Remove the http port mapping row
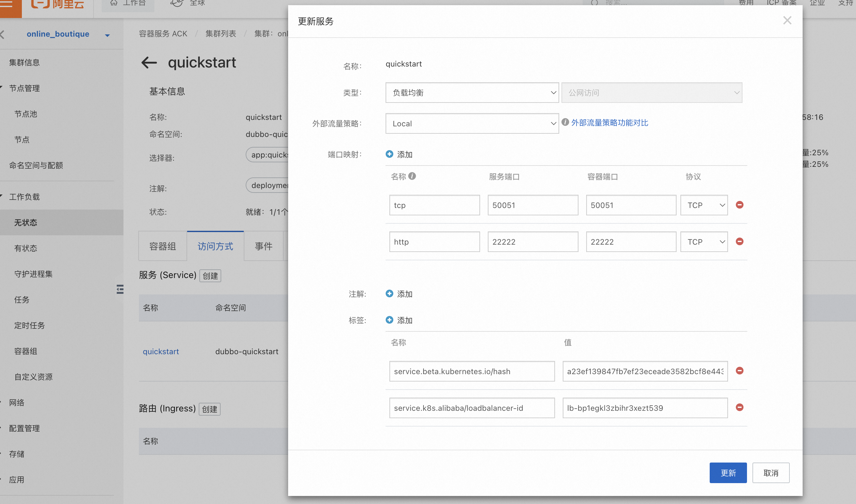The width and height of the screenshot is (856, 504). point(739,241)
